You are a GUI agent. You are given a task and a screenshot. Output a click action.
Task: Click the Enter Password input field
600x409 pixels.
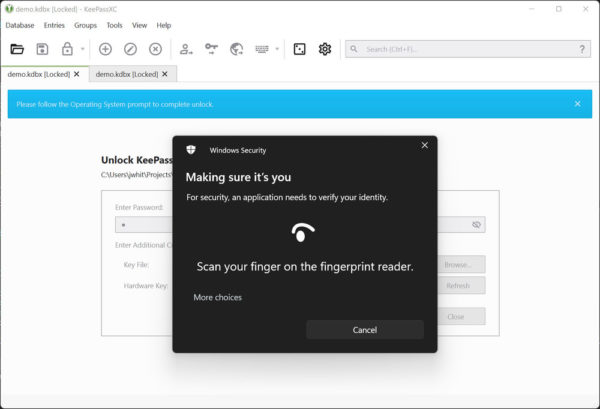[x=300, y=225]
